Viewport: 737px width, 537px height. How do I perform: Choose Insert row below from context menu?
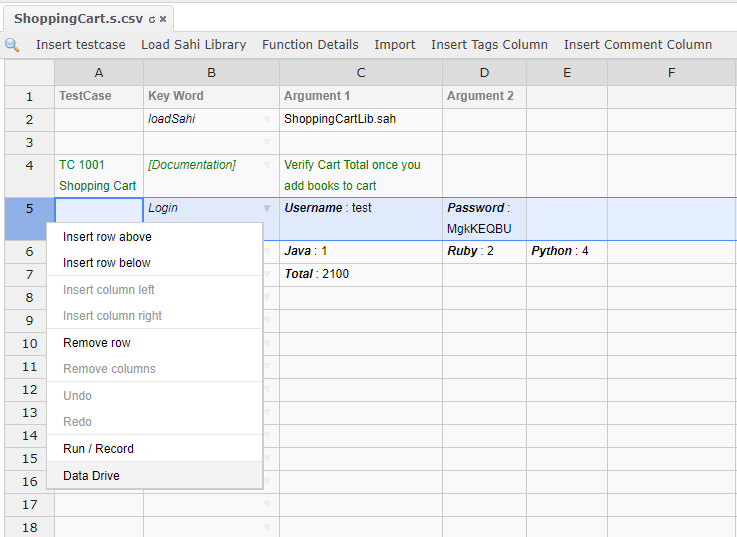pyautogui.click(x=107, y=263)
